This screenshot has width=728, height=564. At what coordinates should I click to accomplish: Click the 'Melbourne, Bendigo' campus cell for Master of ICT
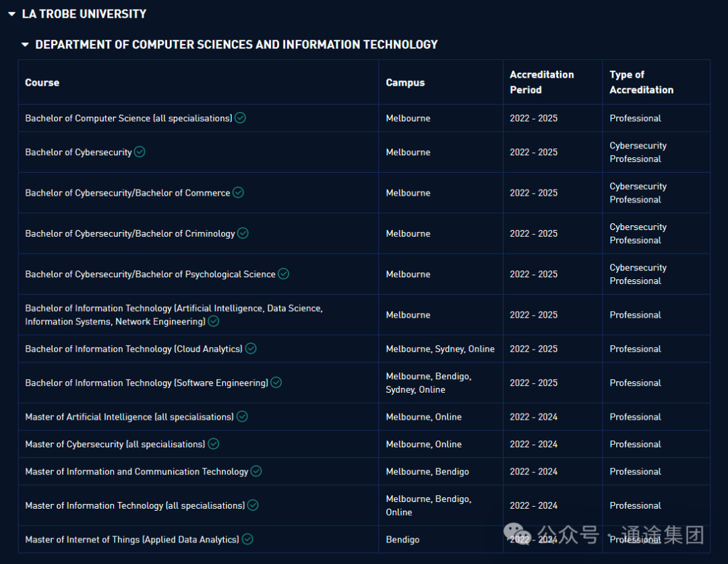click(x=427, y=472)
